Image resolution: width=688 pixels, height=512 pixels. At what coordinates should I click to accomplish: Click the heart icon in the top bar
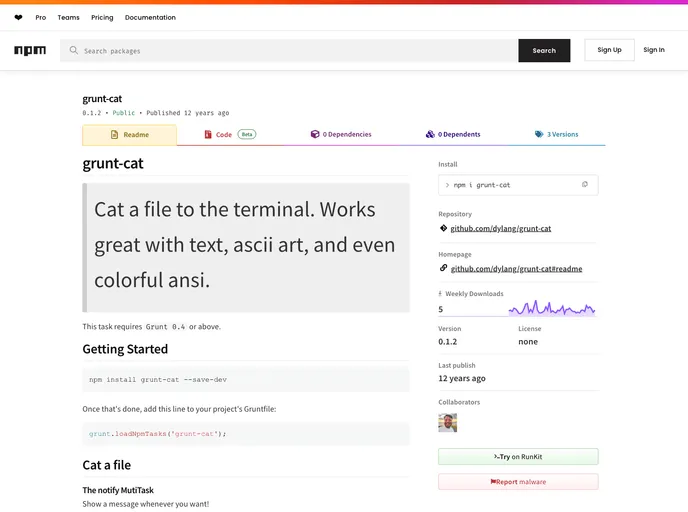click(x=18, y=18)
